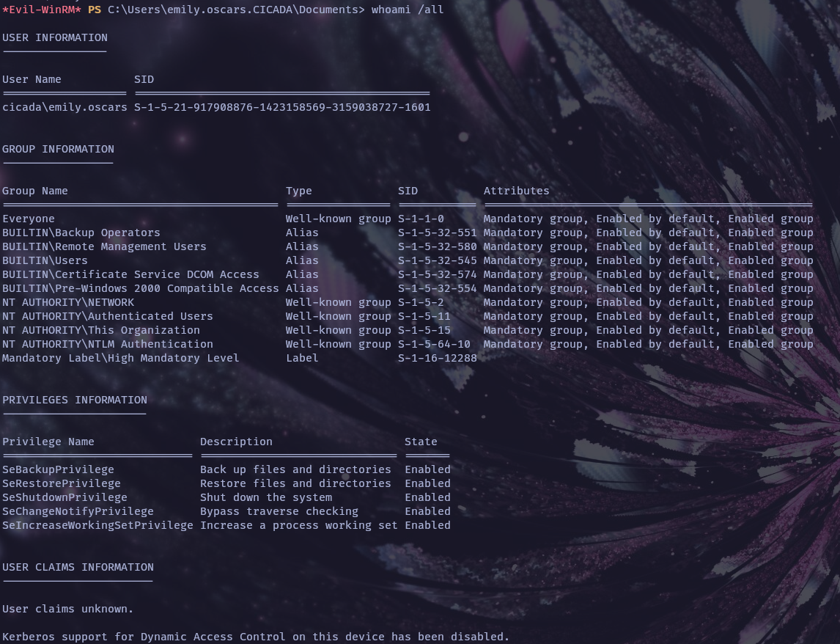Viewport: 840px width, 644px height.
Task: Click the NT AUTHORITY\NTLM Authentication entry
Action: click(108, 344)
